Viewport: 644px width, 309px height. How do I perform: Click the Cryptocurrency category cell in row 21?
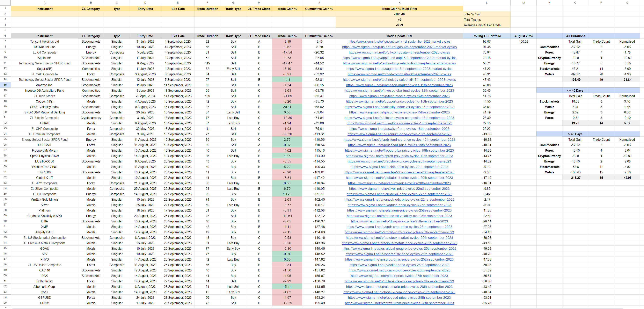click(x=91, y=118)
